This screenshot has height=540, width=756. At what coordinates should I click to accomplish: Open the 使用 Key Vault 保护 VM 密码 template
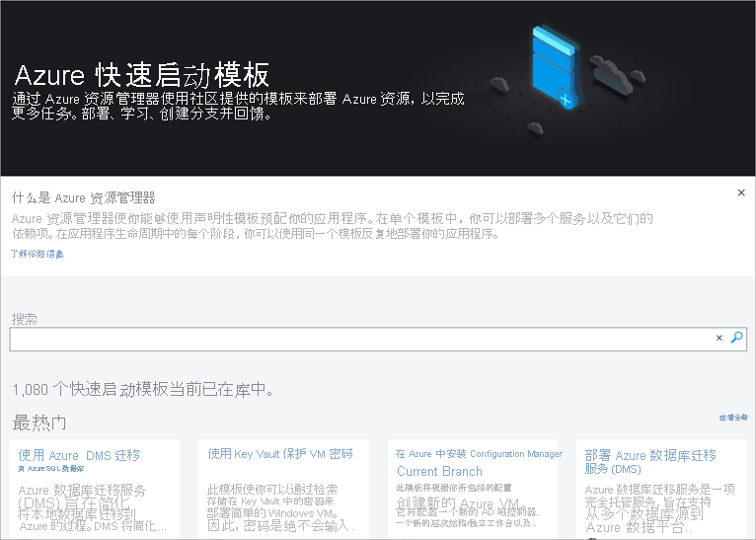[x=280, y=454]
